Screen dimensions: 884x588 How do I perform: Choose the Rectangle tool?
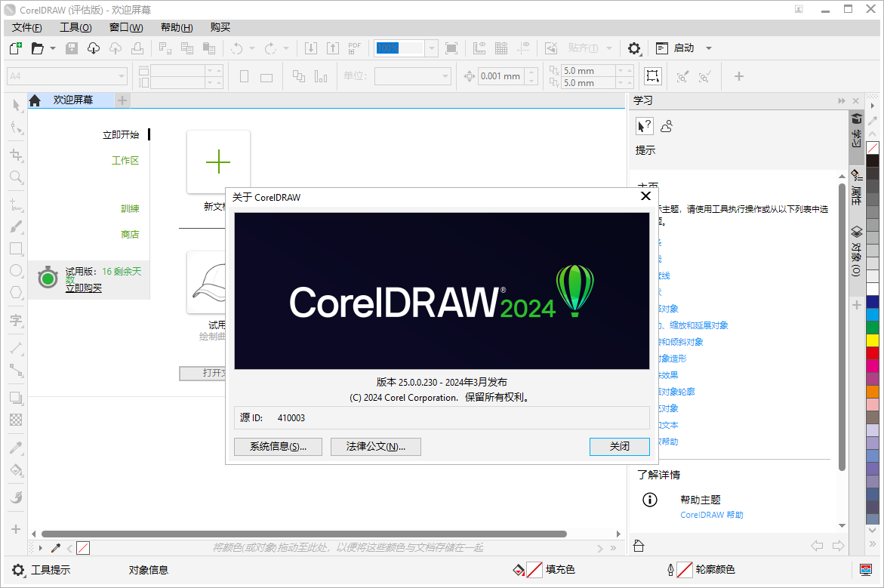16,248
